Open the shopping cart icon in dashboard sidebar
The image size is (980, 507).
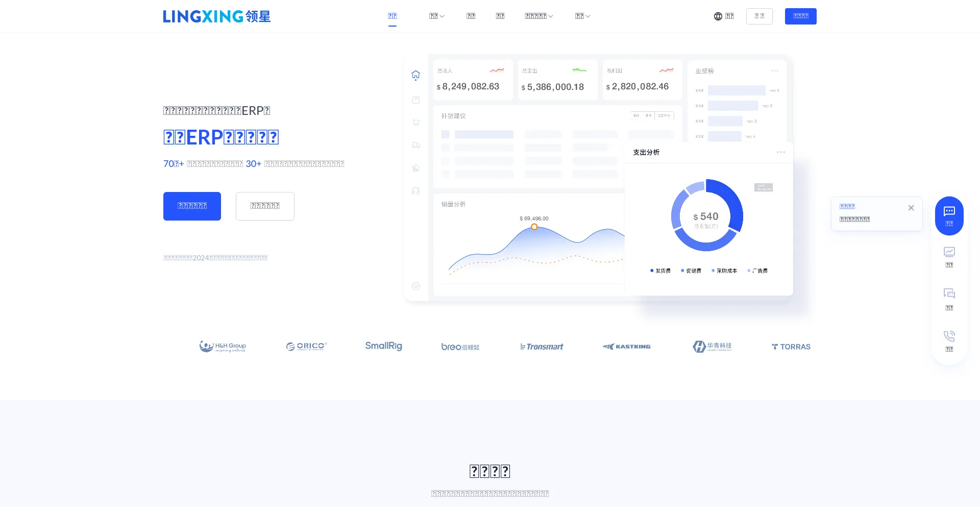(x=416, y=123)
